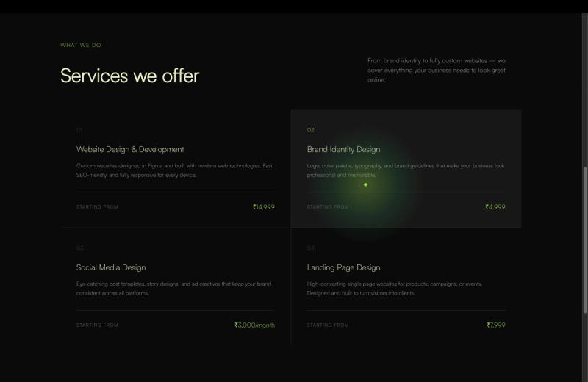This screenshot has height=382, width=588.
Task: Open the Website Design & Development card title
Action: (130, 149)
